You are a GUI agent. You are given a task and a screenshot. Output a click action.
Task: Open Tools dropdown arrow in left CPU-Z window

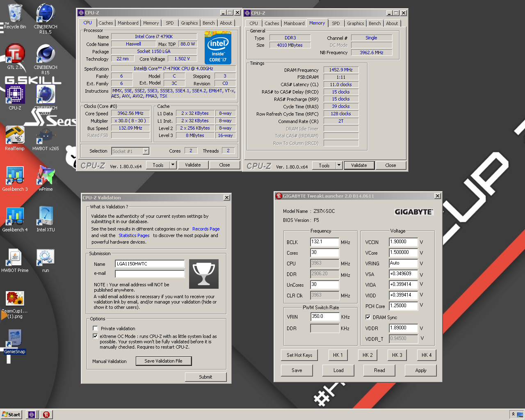point(173,165)
